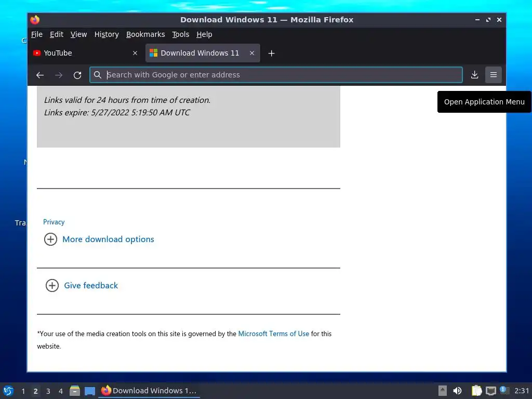Click the forward navigation arrow
Viewport: 532px width, 399px height.
(x=59, y=75)
